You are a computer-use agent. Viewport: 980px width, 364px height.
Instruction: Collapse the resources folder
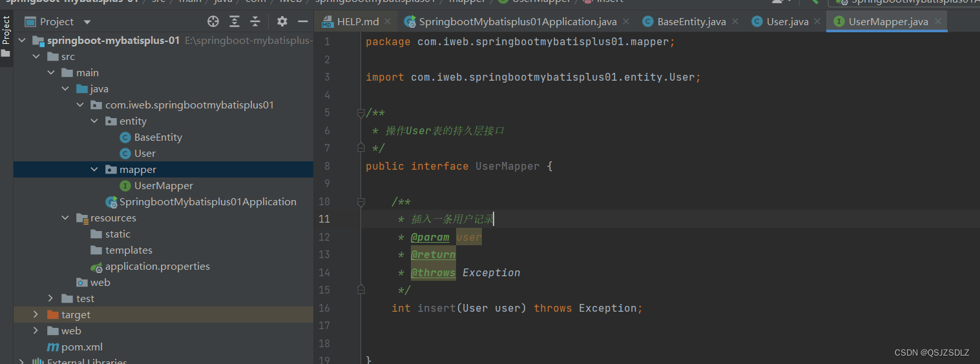[x=65, y=218]
